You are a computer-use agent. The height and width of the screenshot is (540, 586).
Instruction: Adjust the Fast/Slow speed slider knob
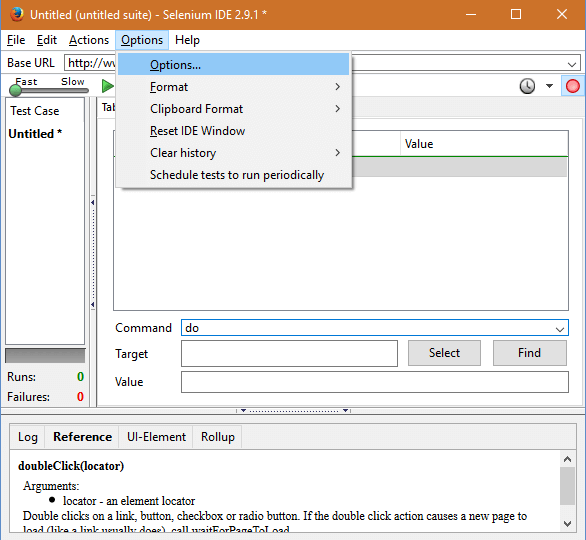coord(15,90)
